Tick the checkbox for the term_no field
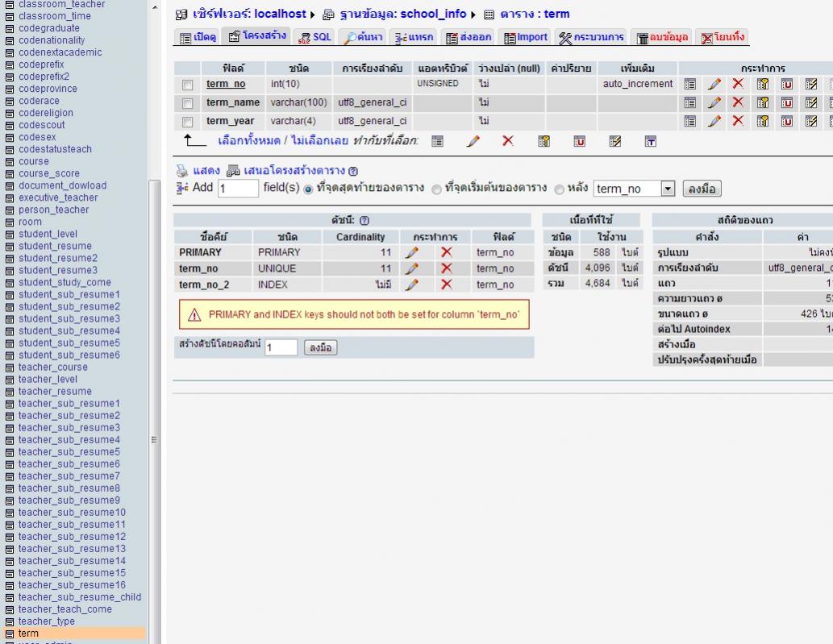 [x=188, y=85]
